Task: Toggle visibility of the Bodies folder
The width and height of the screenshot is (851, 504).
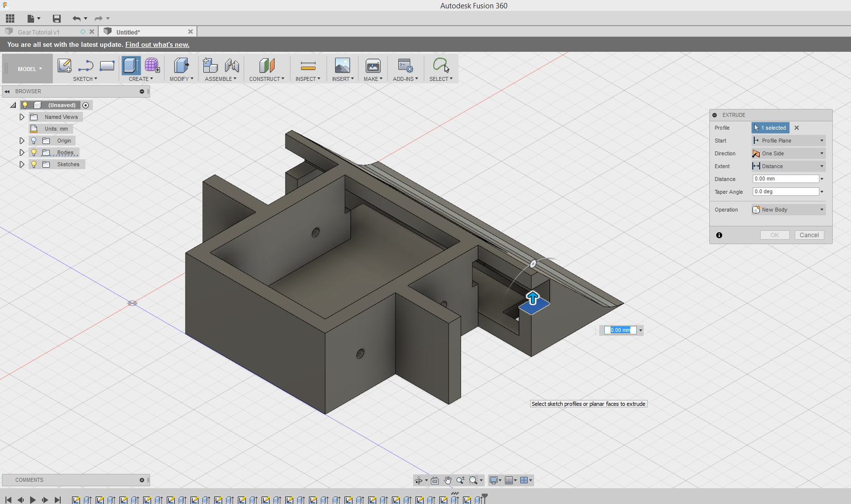Action: click(34, 152)
